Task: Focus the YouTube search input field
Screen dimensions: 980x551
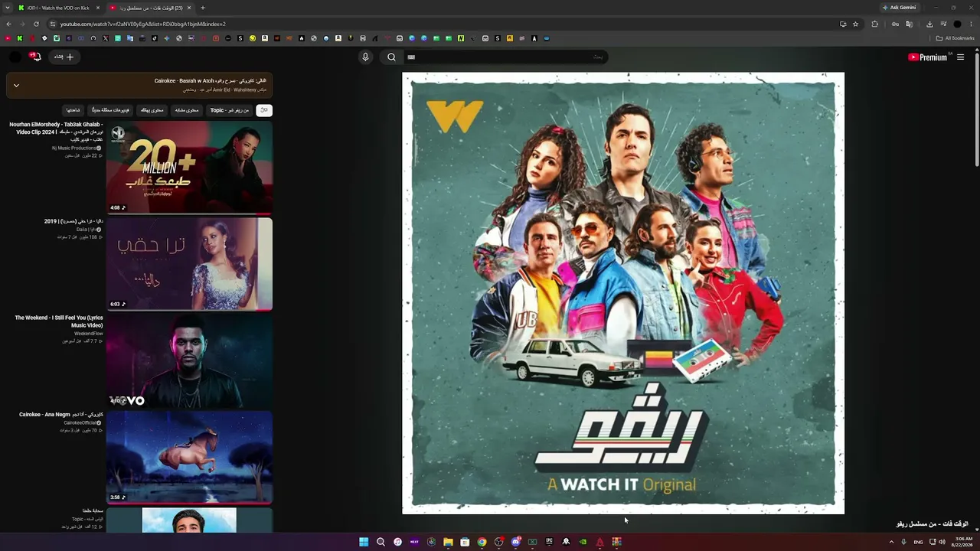Action: click(505, 57)
